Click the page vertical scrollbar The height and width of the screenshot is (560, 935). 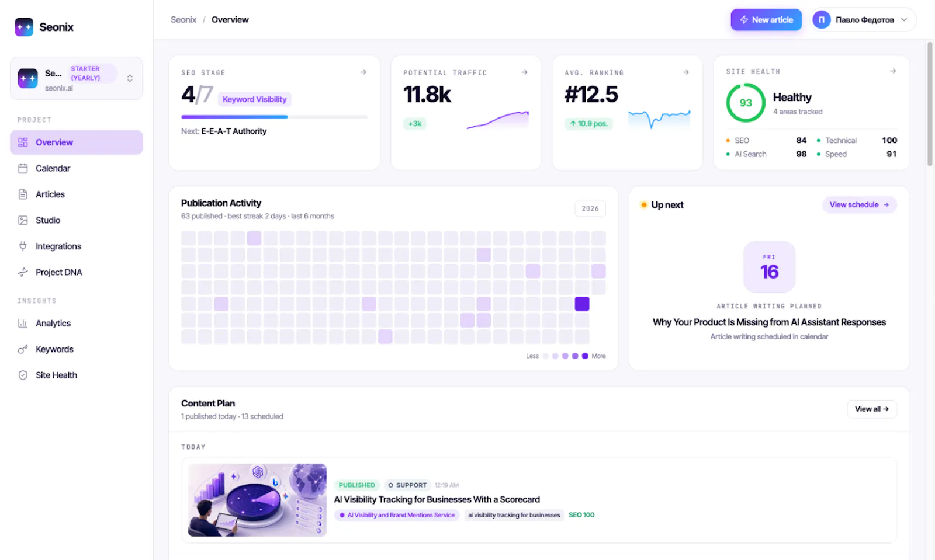(x=930, y=104)
